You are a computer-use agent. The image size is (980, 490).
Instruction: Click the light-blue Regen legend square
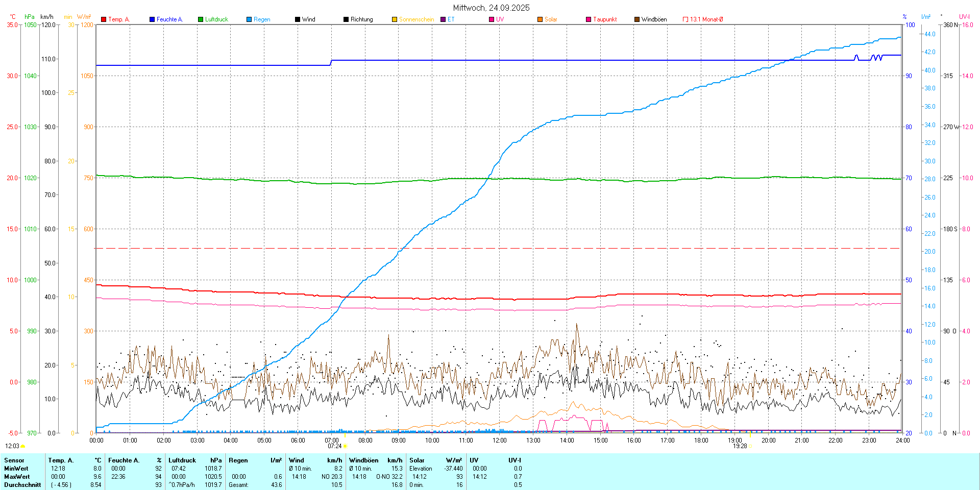pyautogui.click(x=249, y=19)
